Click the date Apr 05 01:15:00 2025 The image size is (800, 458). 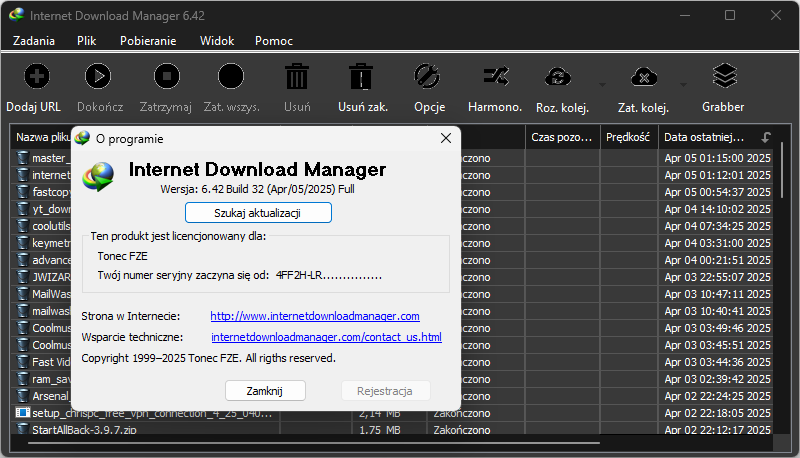pos(717,158)
